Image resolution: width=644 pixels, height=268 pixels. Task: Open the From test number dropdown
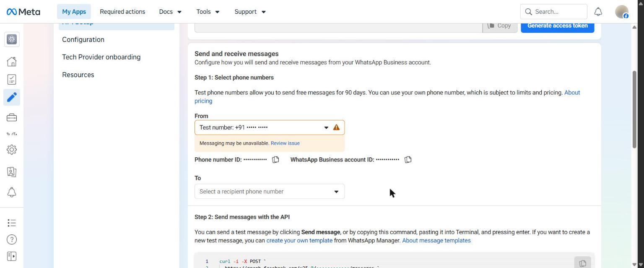point(270,127)
